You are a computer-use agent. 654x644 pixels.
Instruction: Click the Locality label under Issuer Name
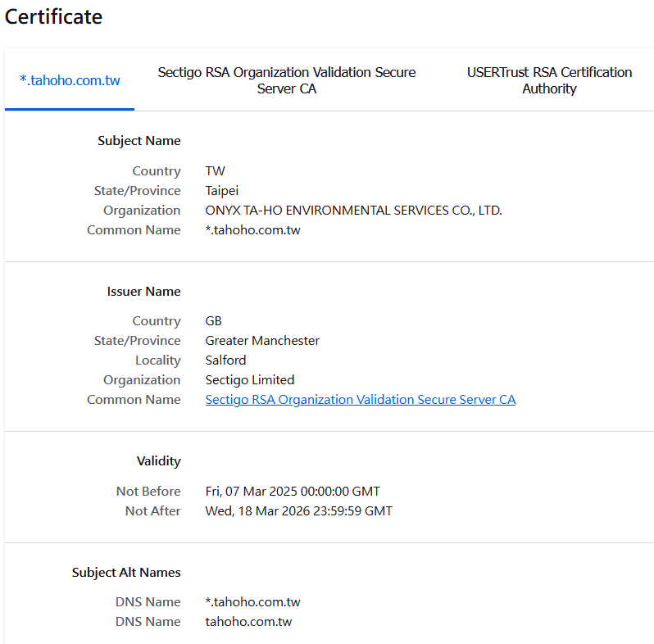tap(157, 361)
